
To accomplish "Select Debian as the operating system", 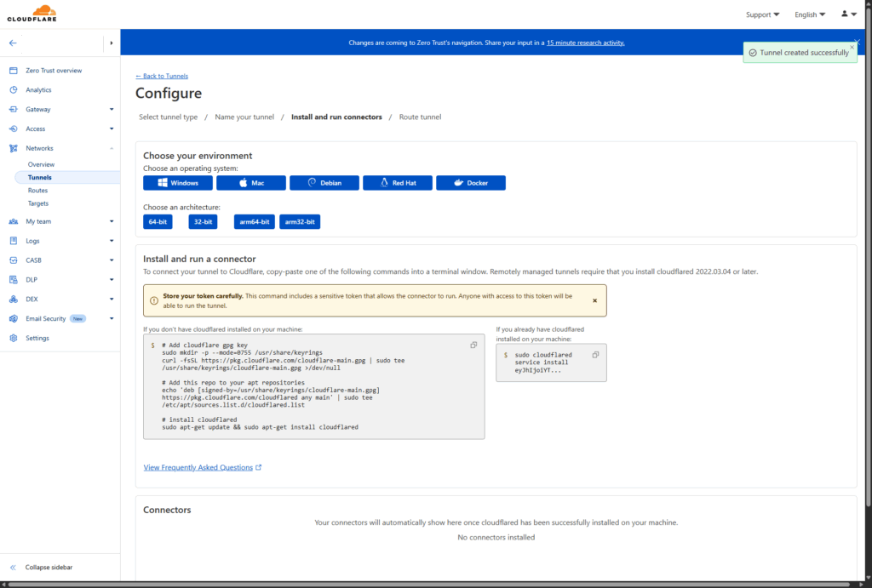I will [324, 183].
